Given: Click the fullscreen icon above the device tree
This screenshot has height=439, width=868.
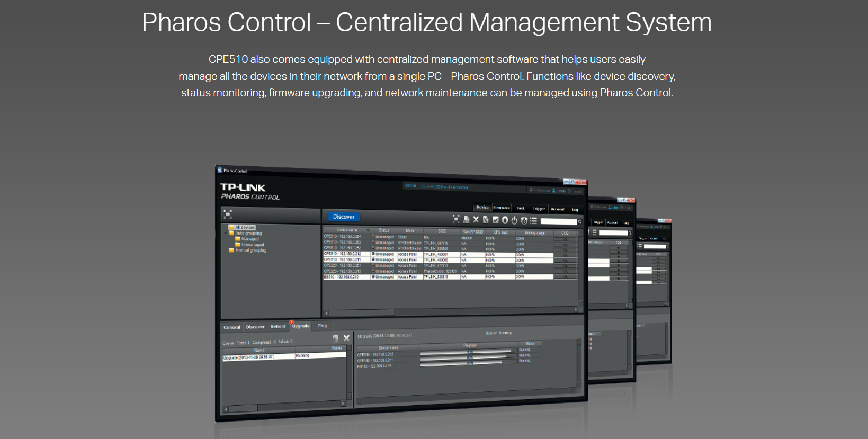Looking at the screenshot, I should point(228,214).
